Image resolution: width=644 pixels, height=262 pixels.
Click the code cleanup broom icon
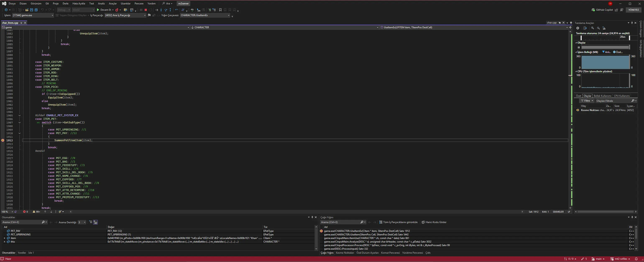[x=60, y=212]
